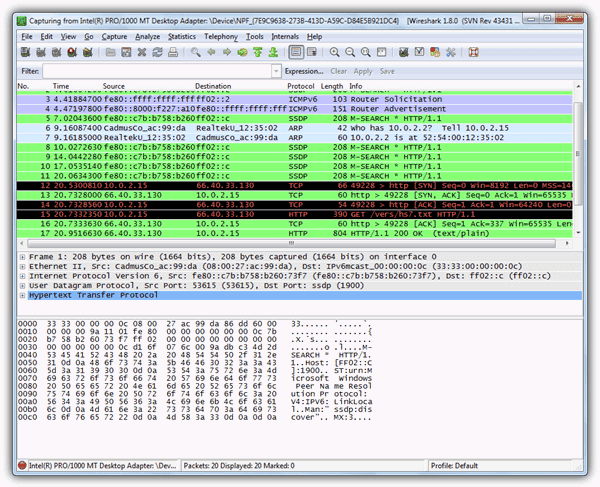Image resolution: width=600 pixels, height=487 pixels.
Task: Sort by the Protocol column header
Action: point(300,86)
